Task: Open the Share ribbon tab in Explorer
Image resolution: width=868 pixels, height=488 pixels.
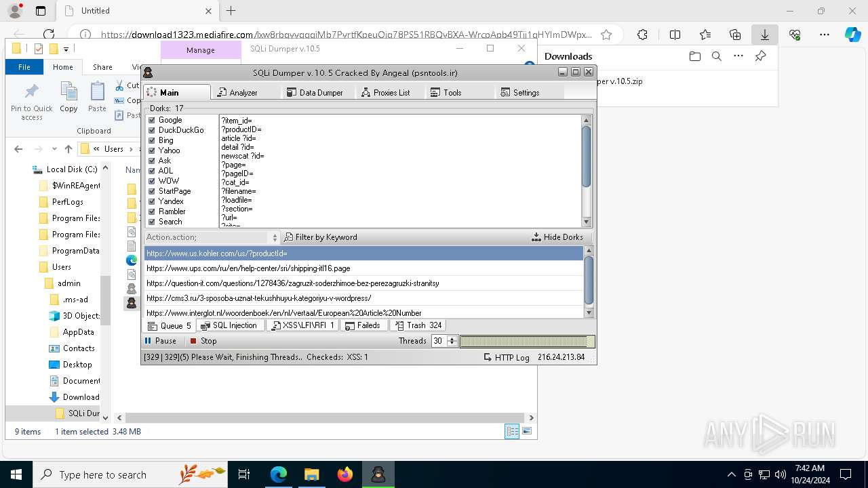Action: point(102,67)
